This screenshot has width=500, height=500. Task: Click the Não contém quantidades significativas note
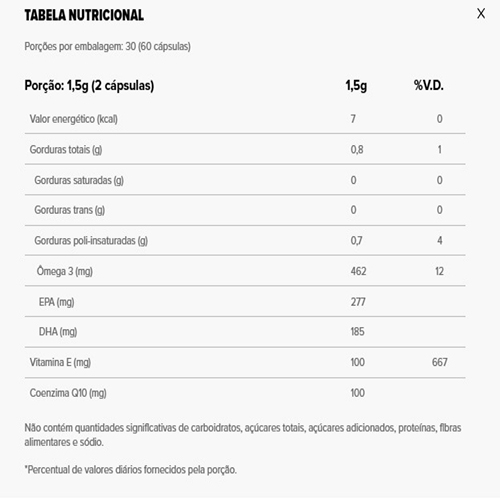(x=243, y=435)
